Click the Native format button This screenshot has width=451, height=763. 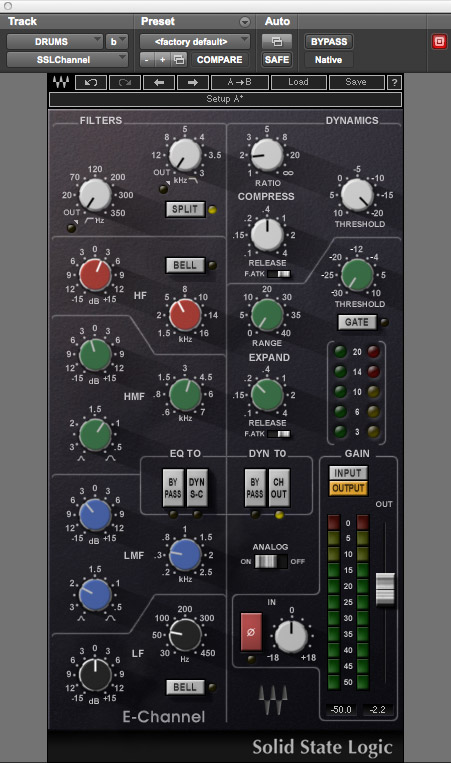329,60
